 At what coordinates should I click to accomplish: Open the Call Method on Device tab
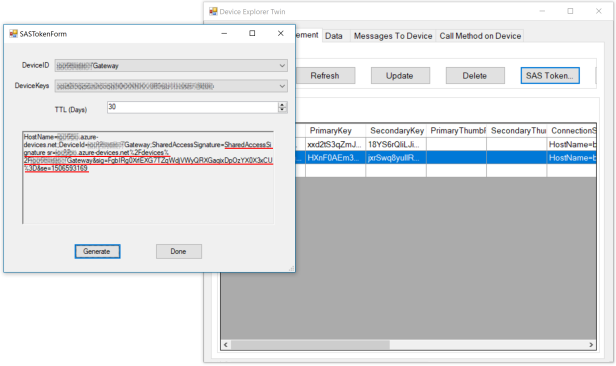tap(480, 36)
